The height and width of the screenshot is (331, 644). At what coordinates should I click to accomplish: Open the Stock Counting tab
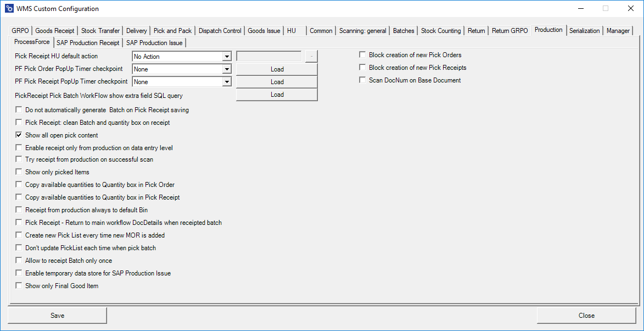point(441,31)
